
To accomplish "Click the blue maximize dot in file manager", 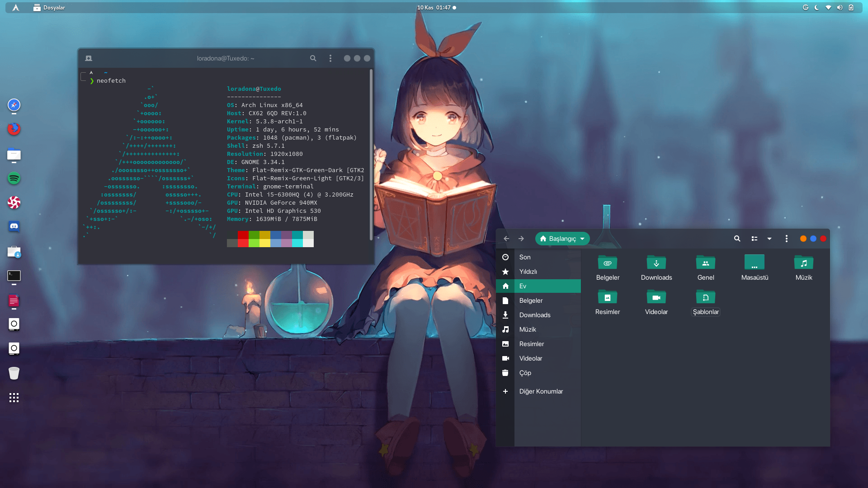I will point(813,239).
